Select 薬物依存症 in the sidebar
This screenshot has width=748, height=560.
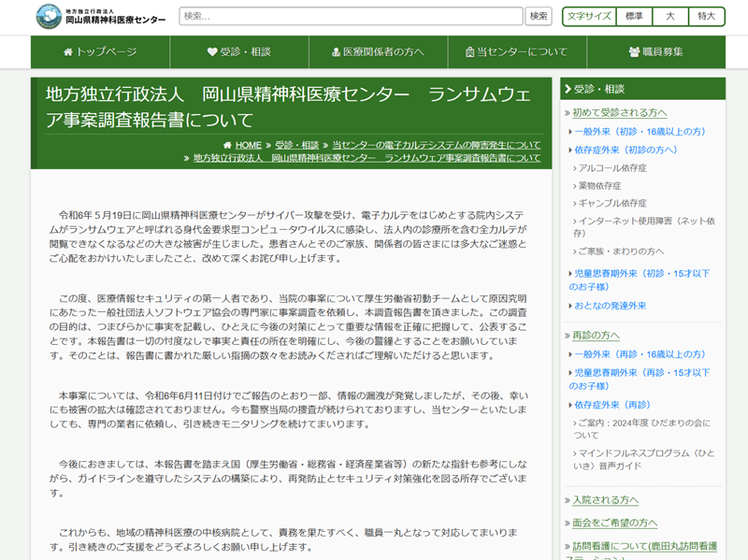pos(599,185)
